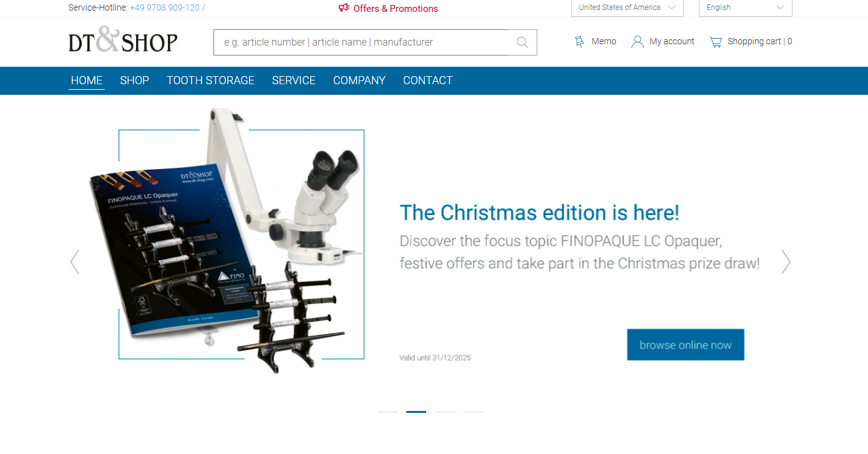The width and height of the screenshot is (868, 454).
Task: Click the browse online now button
Action: (685, 345)
